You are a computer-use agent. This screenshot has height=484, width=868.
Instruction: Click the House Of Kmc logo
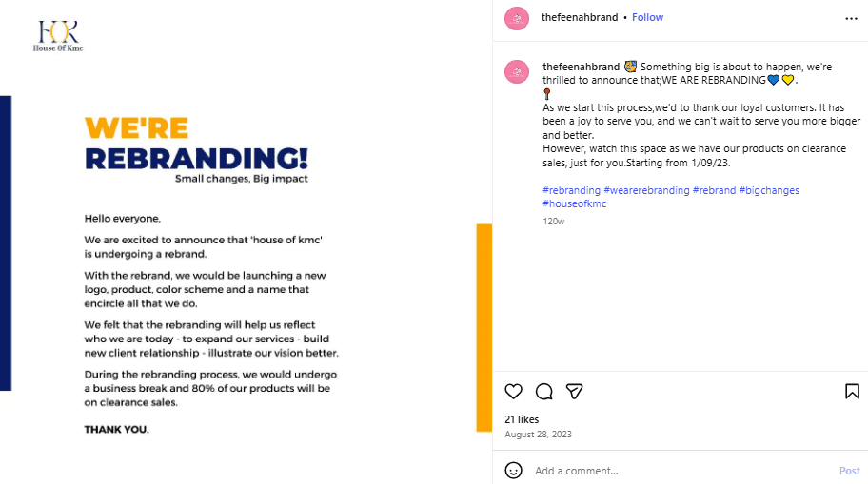click(x=58, y=35)
